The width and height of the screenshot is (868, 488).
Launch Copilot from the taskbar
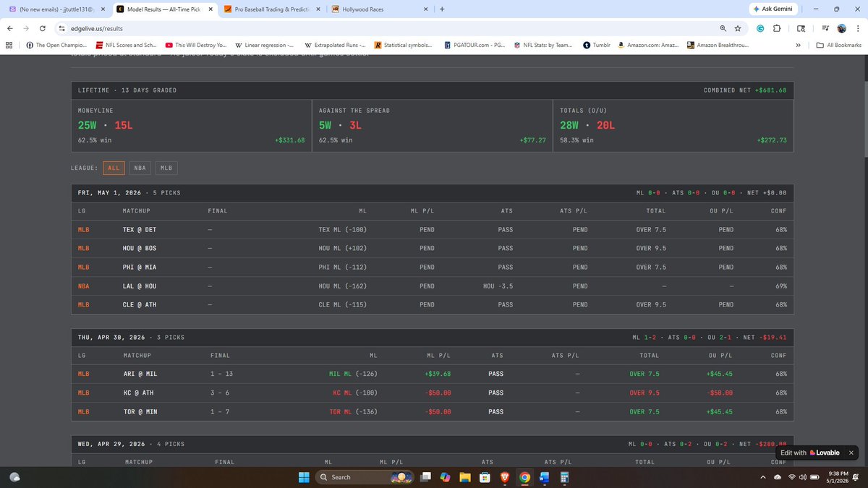(x=445, y=477)
